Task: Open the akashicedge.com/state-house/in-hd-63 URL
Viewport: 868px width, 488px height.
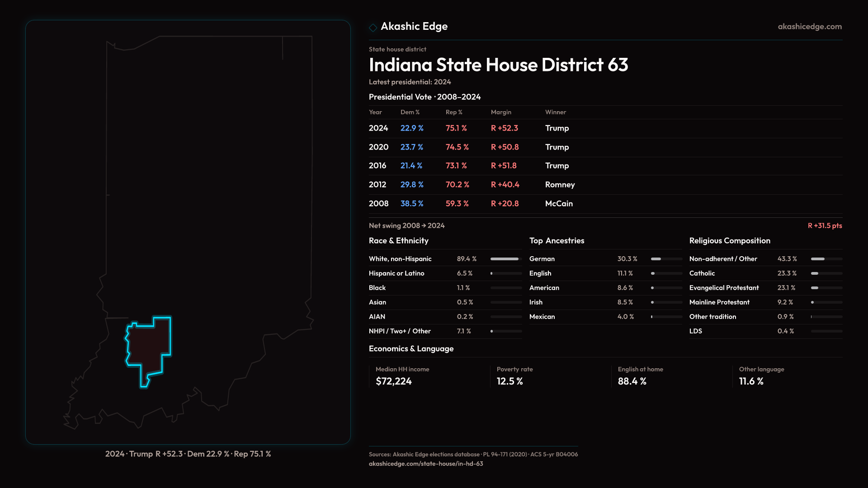Action: click(425, 464)
